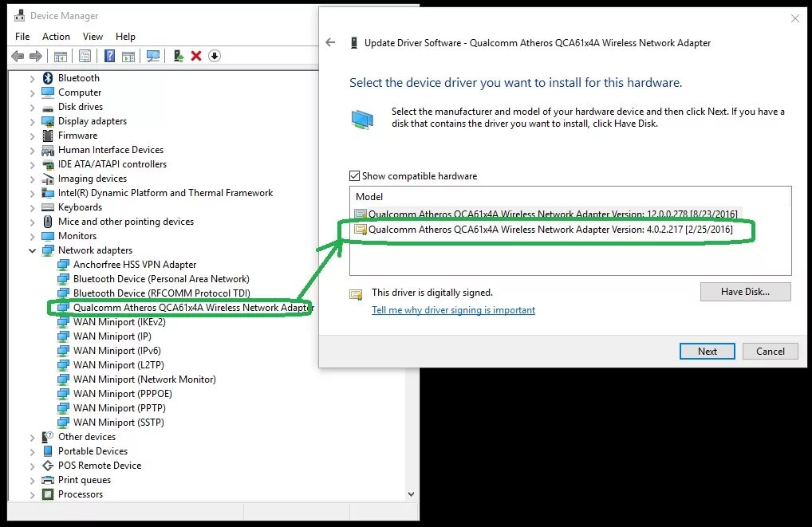Viewport: 812px width, 527px height.
Task: Click the Cancel button
Action: pyautogui.click(x=770, y=351)
